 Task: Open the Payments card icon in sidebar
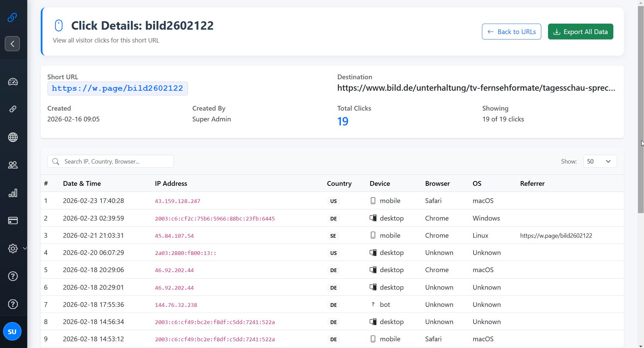click(x=13, y=221)
